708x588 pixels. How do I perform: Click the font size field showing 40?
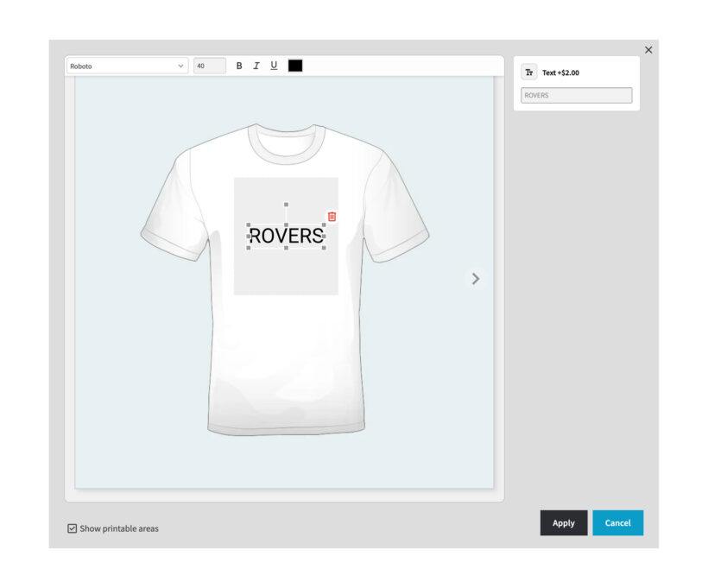[x=210, y=66]
